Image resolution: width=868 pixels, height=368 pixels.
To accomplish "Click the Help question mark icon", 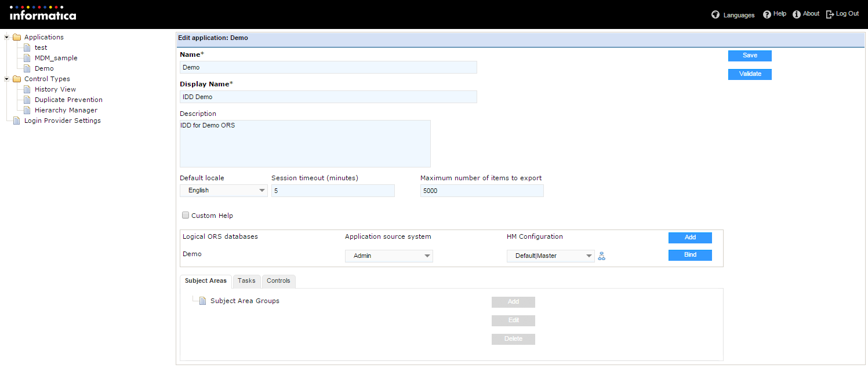I will 767,14.
